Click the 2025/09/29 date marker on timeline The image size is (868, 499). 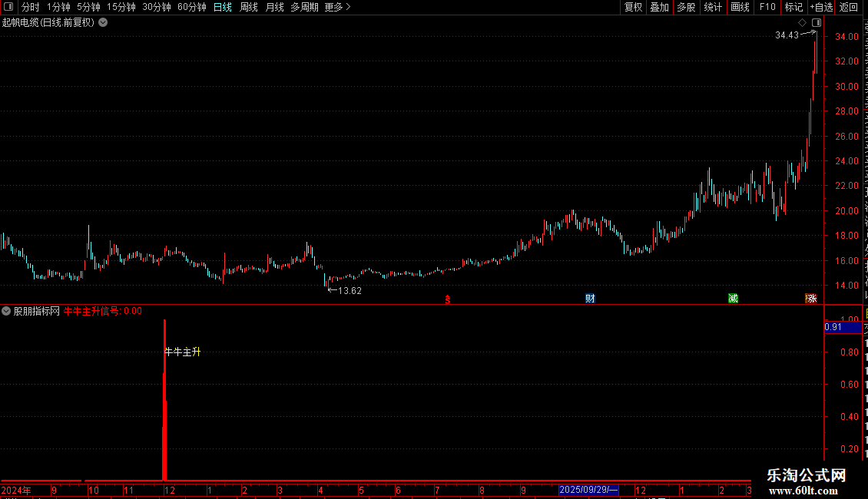tap(588, 490)
